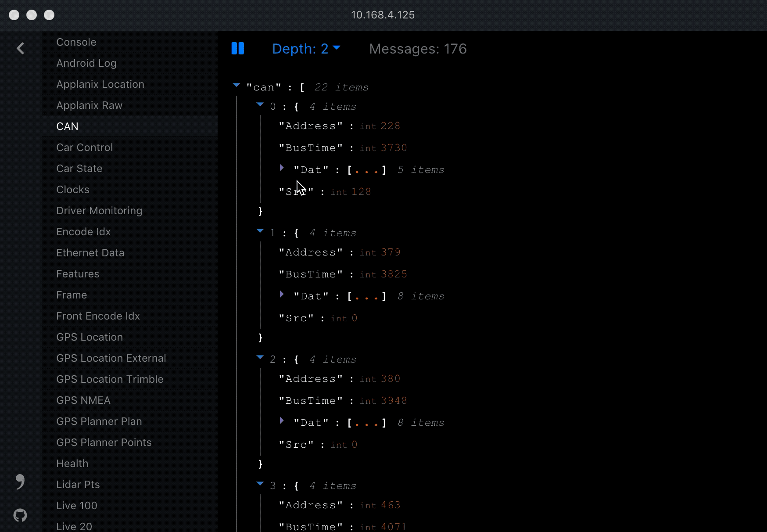Pause the live message stream
Image resolution: width=767 pixels, height=532 pixels.
(238, 48)
